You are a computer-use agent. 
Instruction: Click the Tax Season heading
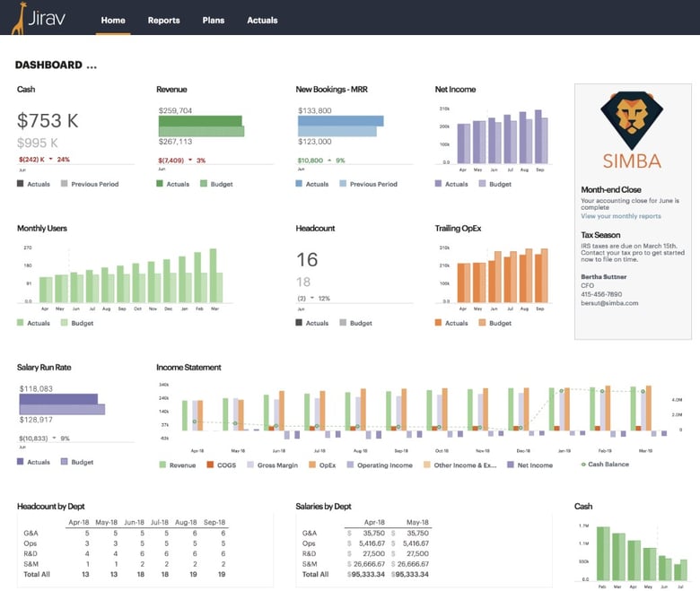[600, 235]
